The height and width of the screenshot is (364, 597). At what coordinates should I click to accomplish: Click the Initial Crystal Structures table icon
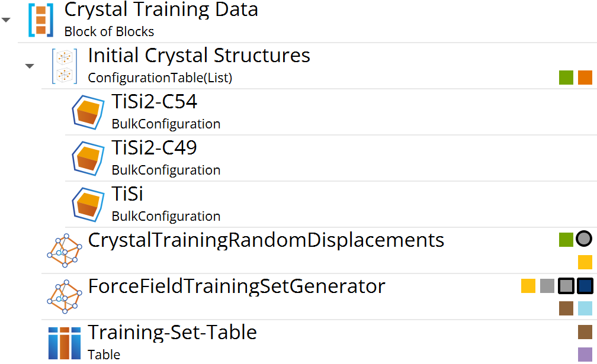click(x=64, y=66)
